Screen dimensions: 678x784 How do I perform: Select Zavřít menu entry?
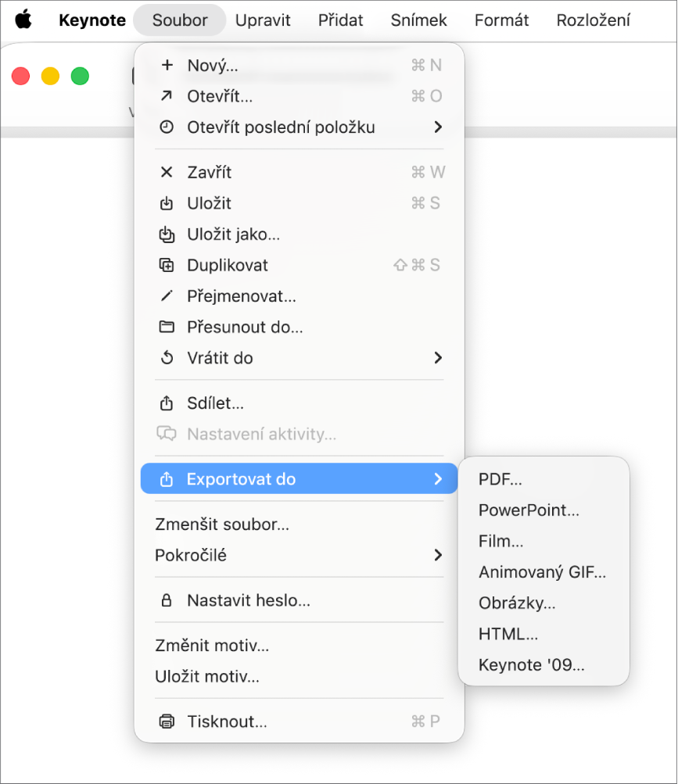pyautogui.click(x=300, y=172)
